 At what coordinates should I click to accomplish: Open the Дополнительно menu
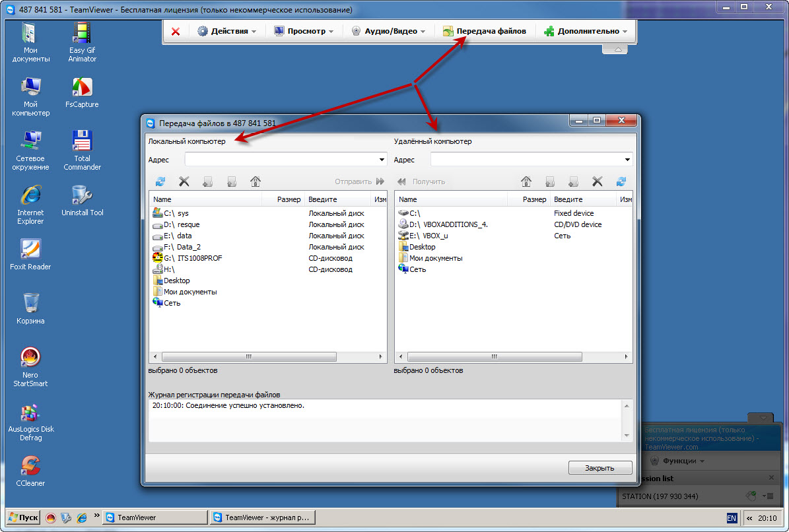point(585,31)
